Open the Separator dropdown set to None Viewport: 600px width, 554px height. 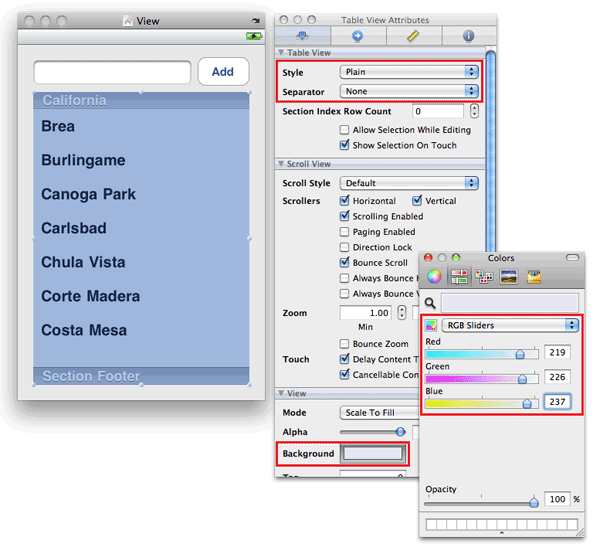(x=408, y=91)
